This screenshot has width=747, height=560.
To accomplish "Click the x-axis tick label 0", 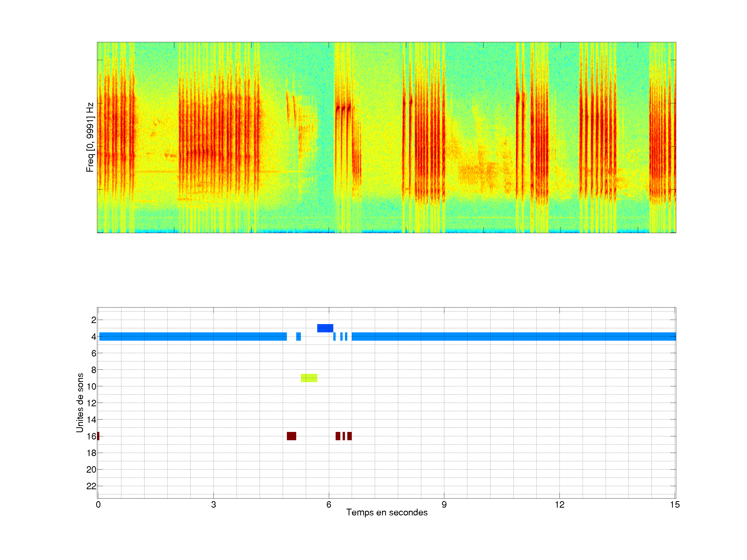I will pos(98,505).
